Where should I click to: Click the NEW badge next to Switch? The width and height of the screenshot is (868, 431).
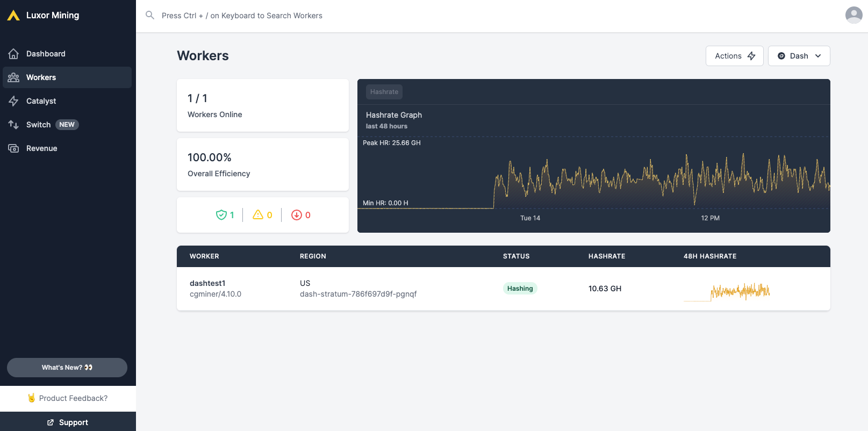pos(67,125)
